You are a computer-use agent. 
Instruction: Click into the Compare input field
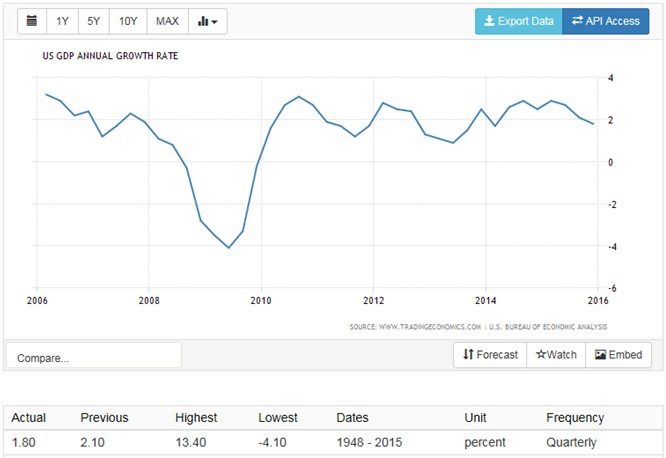pos(94,356)
